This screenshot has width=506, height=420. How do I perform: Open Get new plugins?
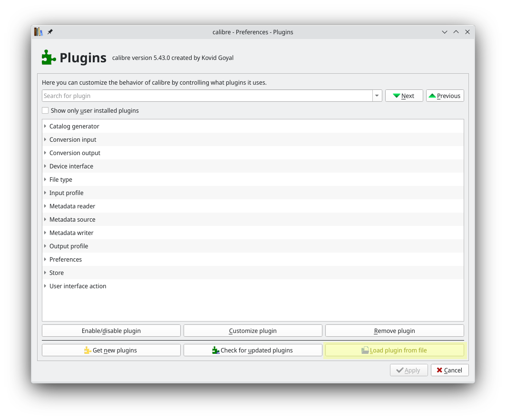[111, 350]
